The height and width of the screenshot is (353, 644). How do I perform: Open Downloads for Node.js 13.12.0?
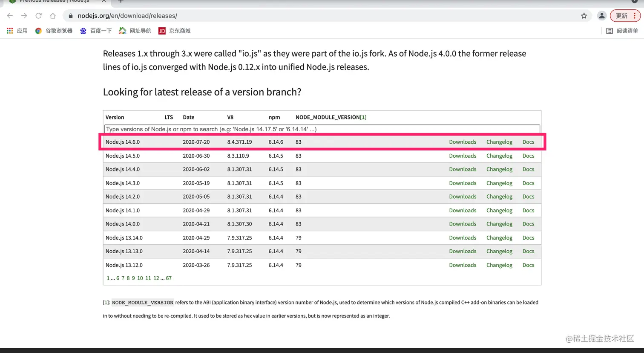click(x=463, y=265)
